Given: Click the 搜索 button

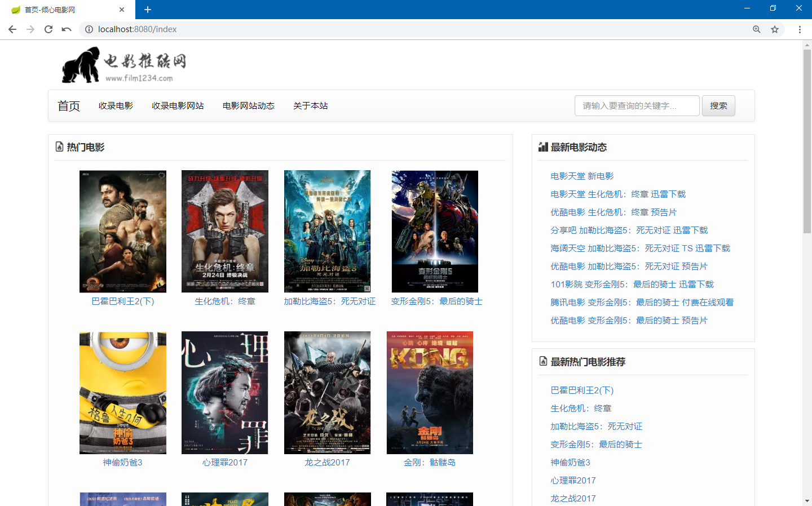Looking at the screenshot, I should [x=718, y=106].
